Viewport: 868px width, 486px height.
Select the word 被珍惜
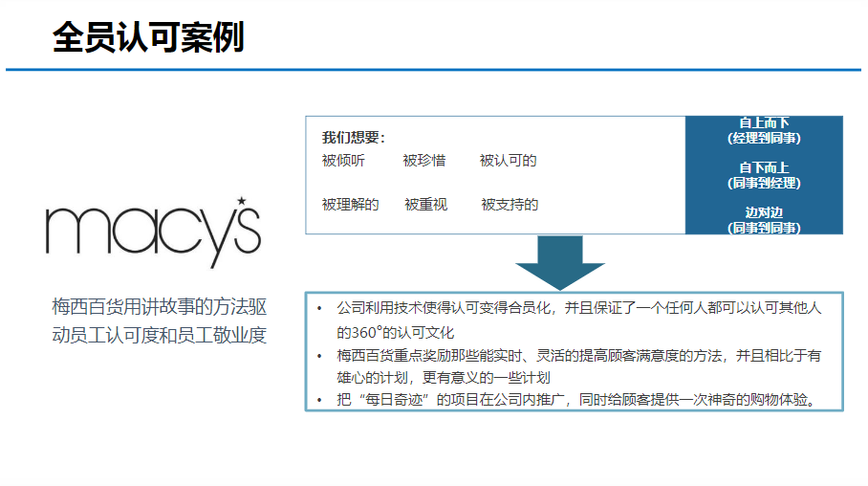(x=424, y=161)
